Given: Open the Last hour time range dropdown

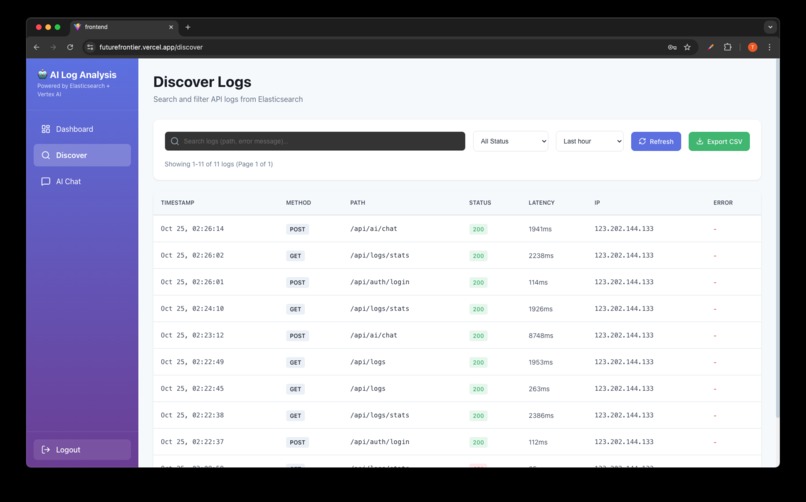Looking at the screenshot, I should [x=589, y=141].
